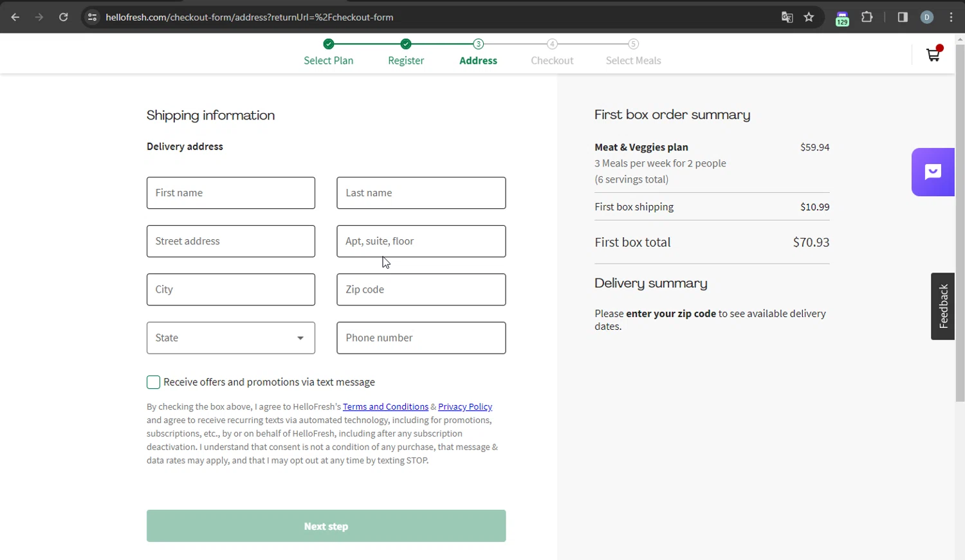Click the 'enter your zip code' text
The image size is (965, 560).
(671, 314)
